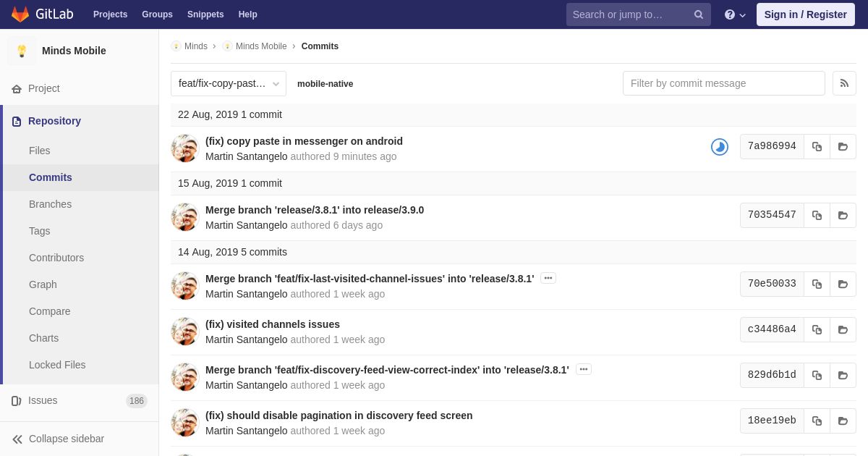The image size is (868, 456).
Task: Click the GitLab fox logo
Action: (x=20, y=14)
